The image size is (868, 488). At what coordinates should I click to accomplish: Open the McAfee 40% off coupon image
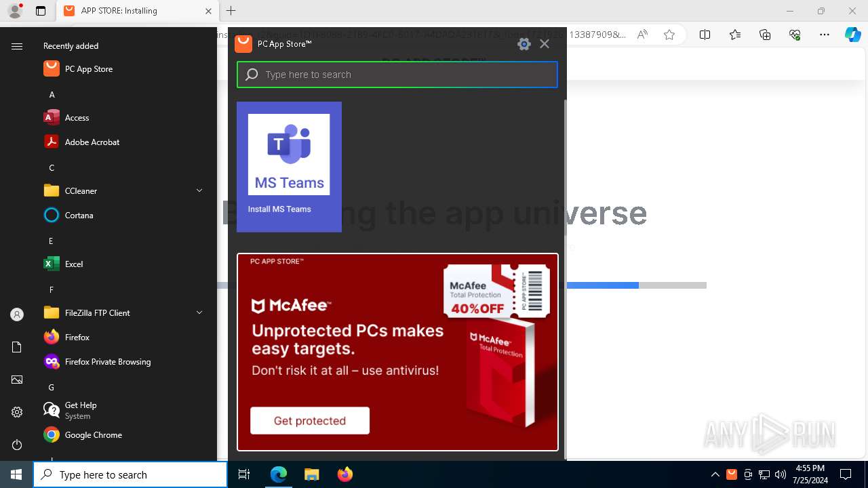coord(496,291)
